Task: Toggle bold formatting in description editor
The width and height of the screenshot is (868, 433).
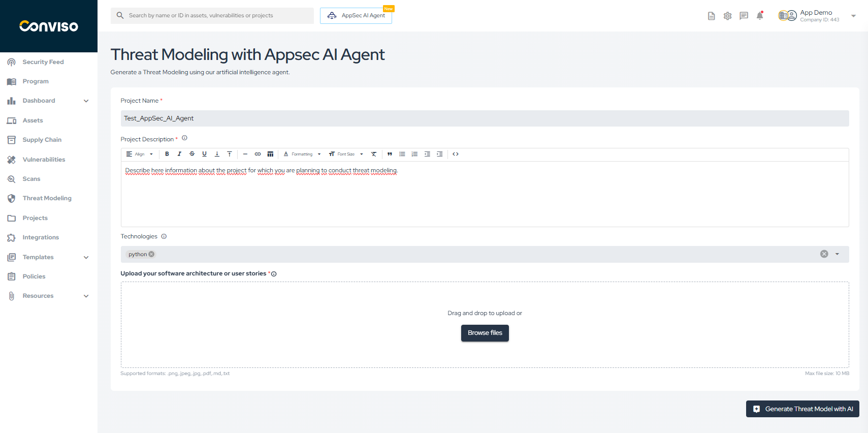Action: (167, 154)
